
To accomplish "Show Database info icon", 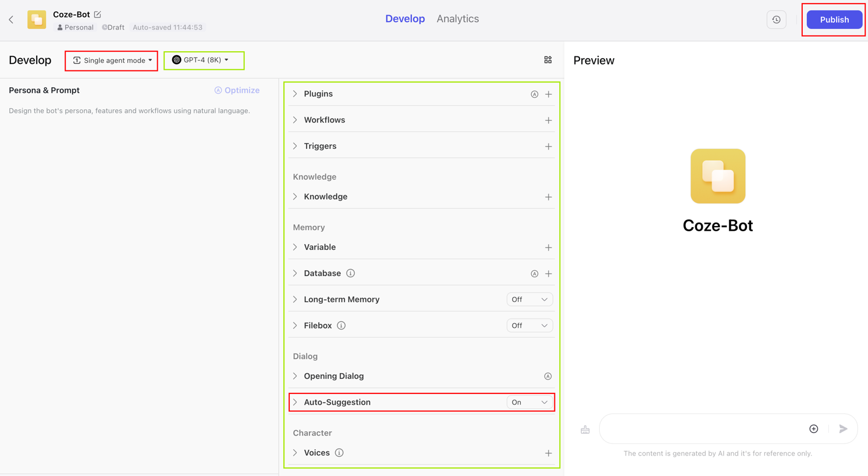I will click(x=350, y=273).
